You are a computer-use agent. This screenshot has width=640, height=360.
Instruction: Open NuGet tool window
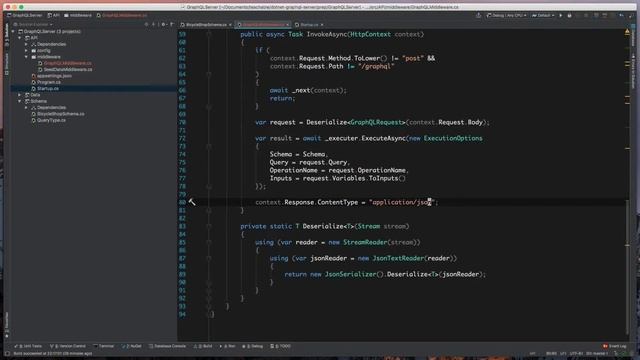[x=132, y=346]
